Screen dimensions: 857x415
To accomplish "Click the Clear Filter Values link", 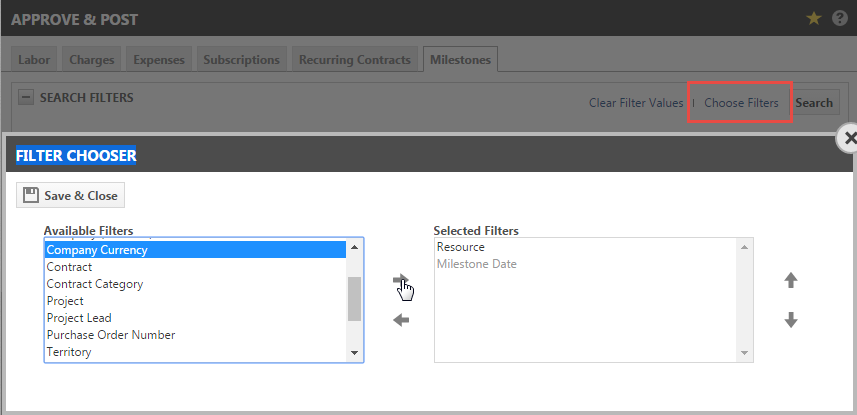I will coord(635,103).
